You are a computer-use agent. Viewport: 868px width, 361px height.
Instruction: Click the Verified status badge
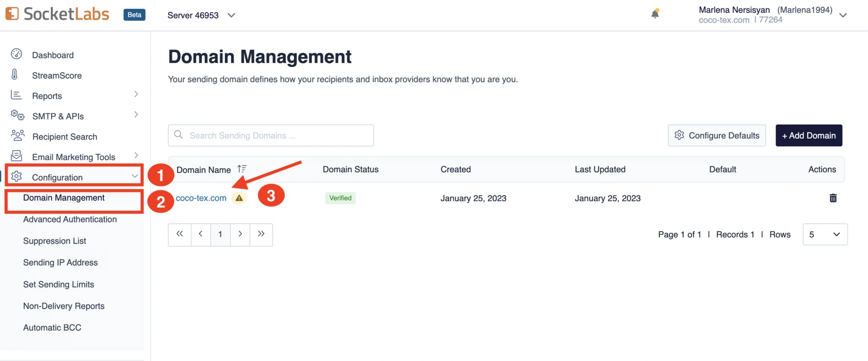340,198
